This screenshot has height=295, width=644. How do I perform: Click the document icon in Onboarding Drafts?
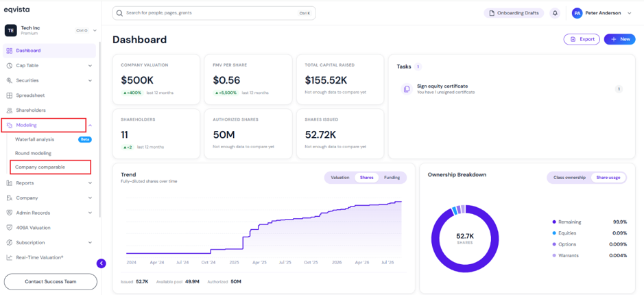[x=492, y=13]
